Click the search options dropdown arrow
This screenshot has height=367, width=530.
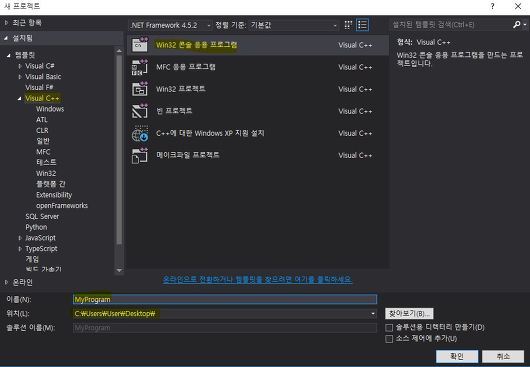coord(525,24)
